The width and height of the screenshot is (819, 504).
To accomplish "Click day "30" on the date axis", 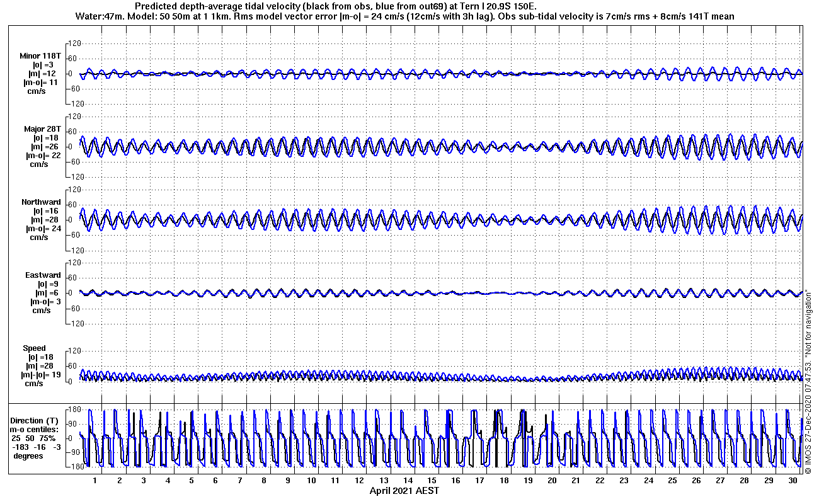I will [x=792, y=481].
